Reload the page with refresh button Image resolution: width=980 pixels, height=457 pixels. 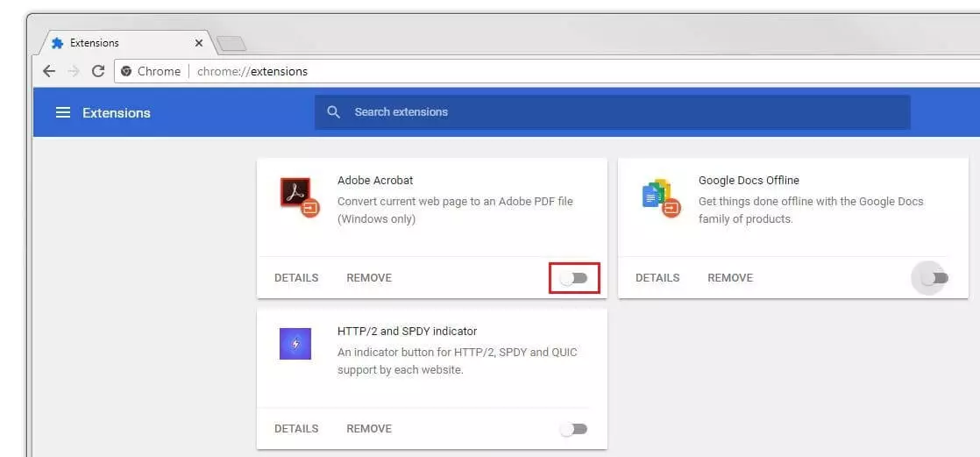[x=98, y=71]
